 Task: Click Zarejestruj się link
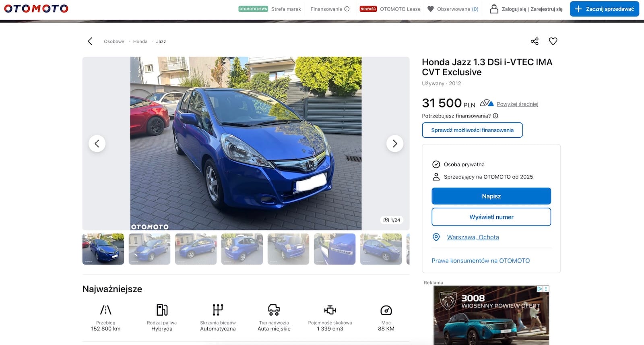(547, 9)
